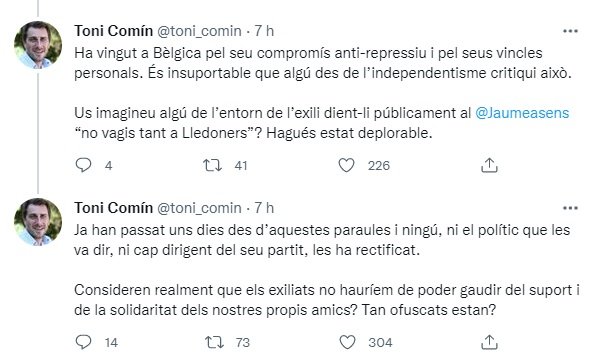Open the first tweet's 7 h timestamp

(x=264, y=31)
